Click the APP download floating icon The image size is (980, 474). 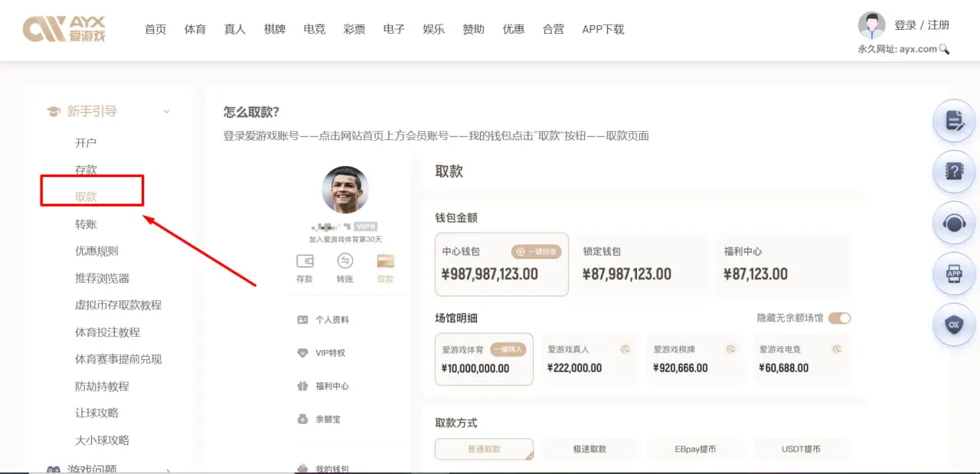pos(953,274)
